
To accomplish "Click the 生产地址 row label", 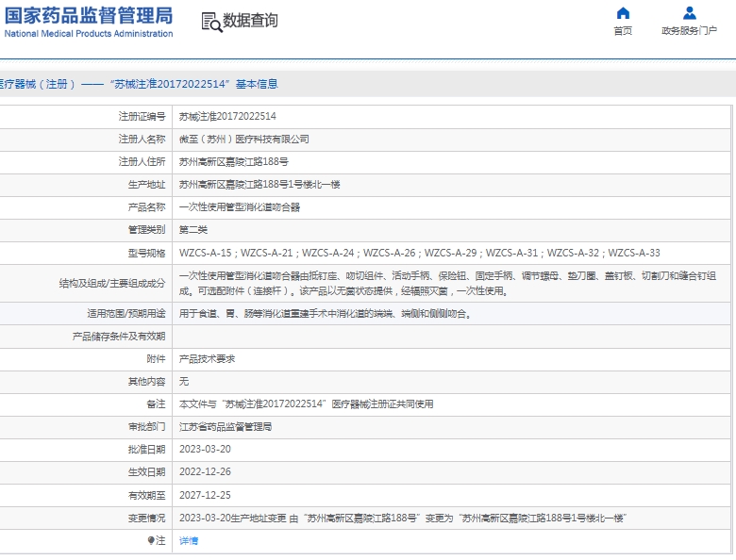I will pos(147,185).
